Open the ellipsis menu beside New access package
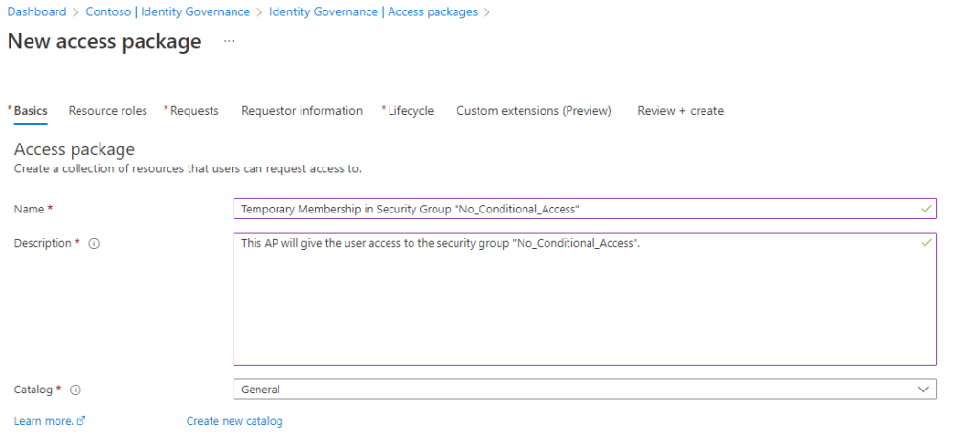Viewport: 980px width, 446px height. tap(229, 42)
